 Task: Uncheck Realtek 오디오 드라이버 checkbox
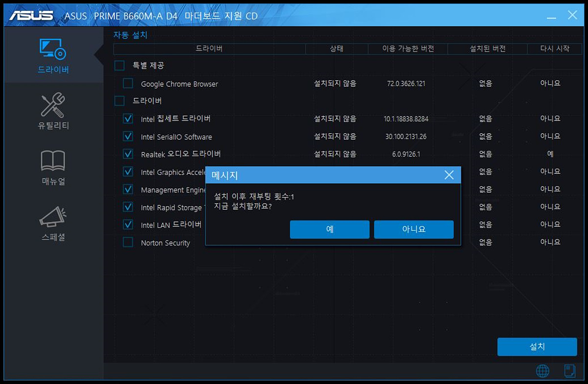128,154
